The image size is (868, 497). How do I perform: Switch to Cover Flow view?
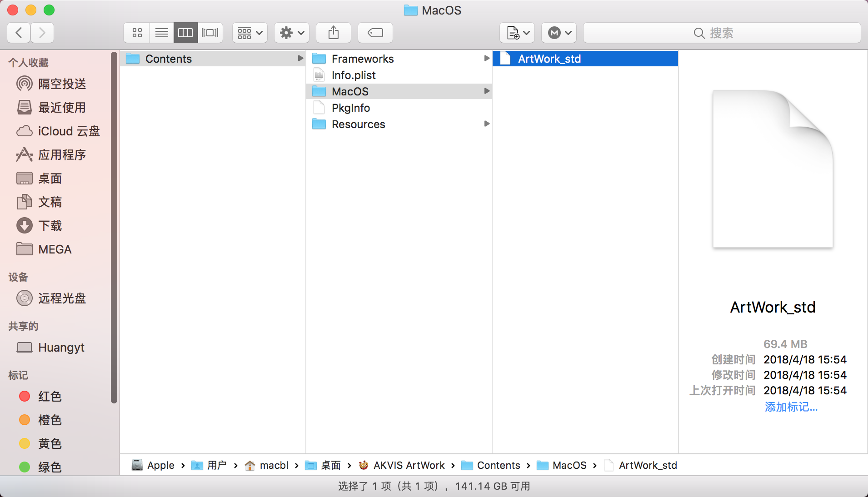point(210,33)
